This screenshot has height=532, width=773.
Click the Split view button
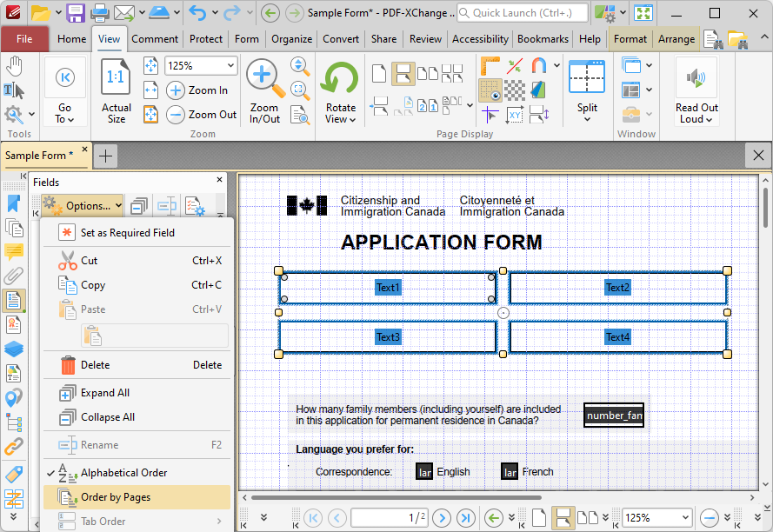587,90
